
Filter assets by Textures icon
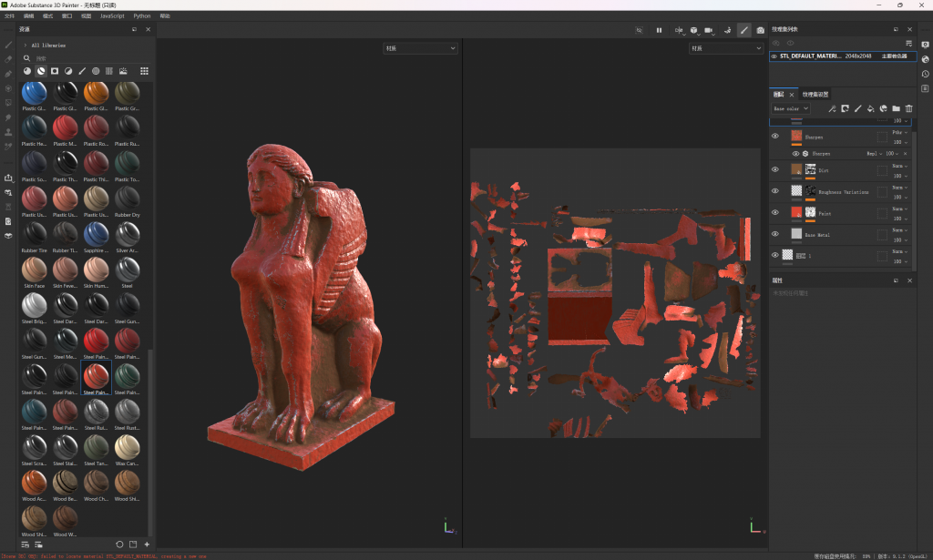pos(109,71)
